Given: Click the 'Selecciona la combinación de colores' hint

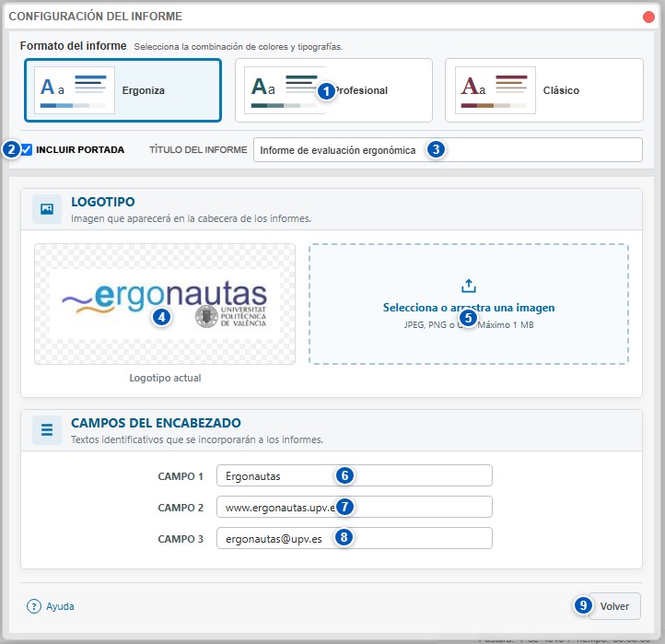Looking at the screenshot, I should coord(239,47).
